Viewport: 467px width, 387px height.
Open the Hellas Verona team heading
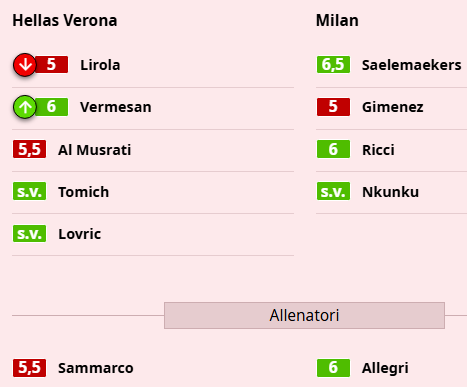[65, 20]
